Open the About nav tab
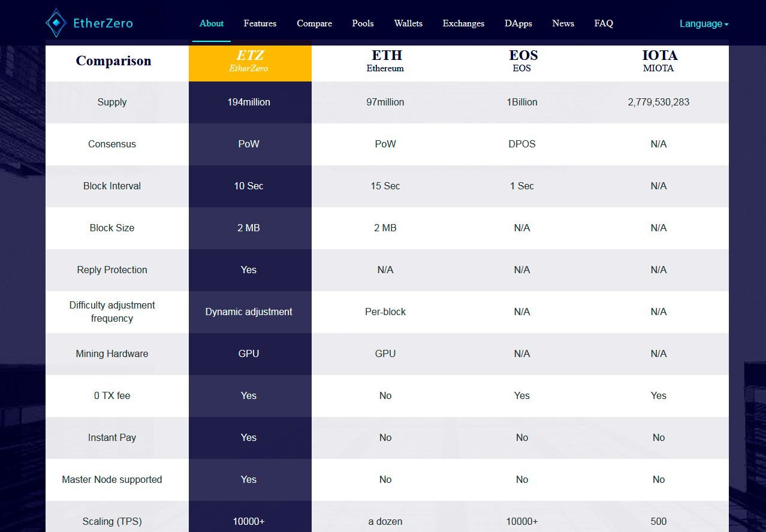 (x=212, y=23)
